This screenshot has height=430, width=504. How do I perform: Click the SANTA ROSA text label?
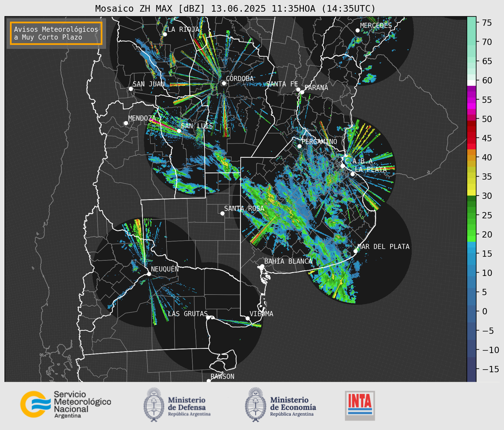244,208
